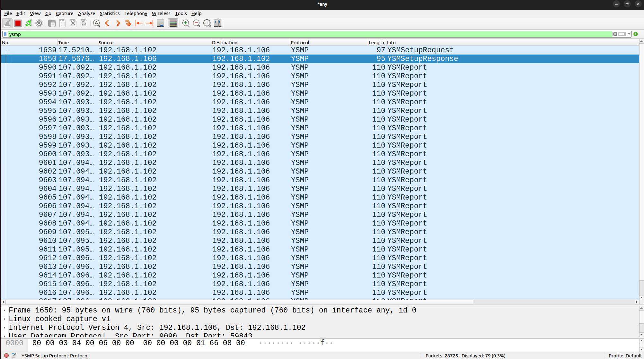Viewport: 644px width, 359px height.
Task: Find a packet magnifier icon
Action: [x=96, y=23]
